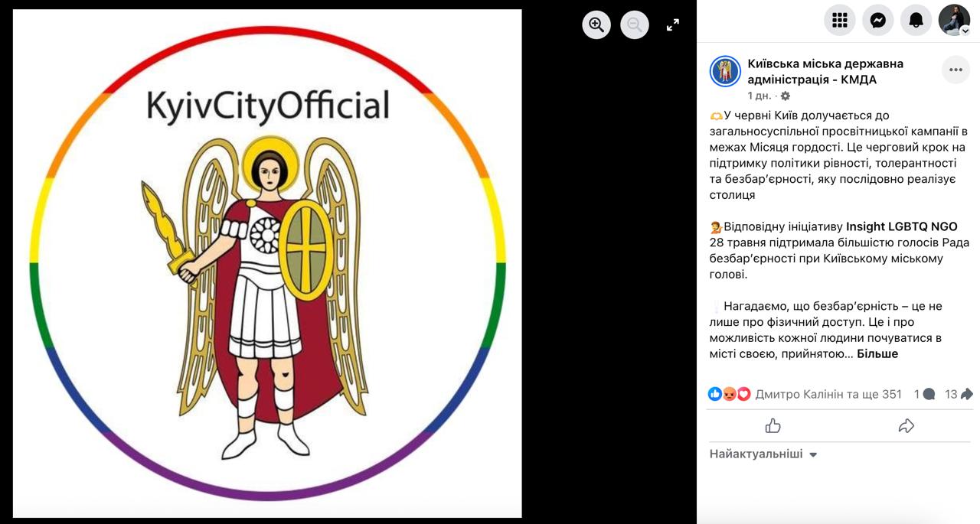Expand post text with Більше link

[877, 353]
